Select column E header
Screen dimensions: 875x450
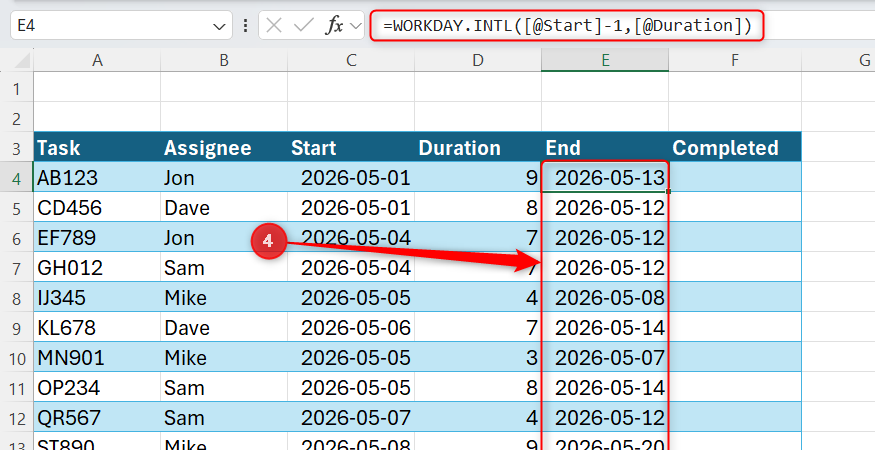point(605,60)
